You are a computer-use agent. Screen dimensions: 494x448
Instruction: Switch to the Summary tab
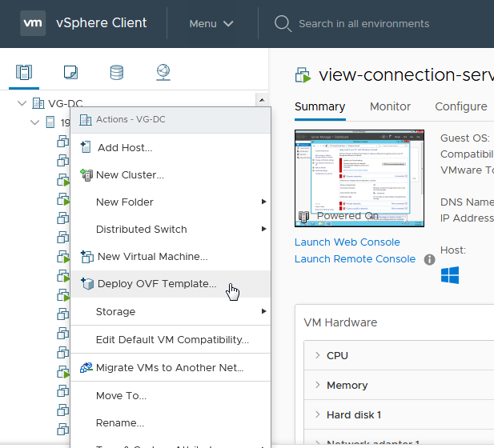(319, 106)
